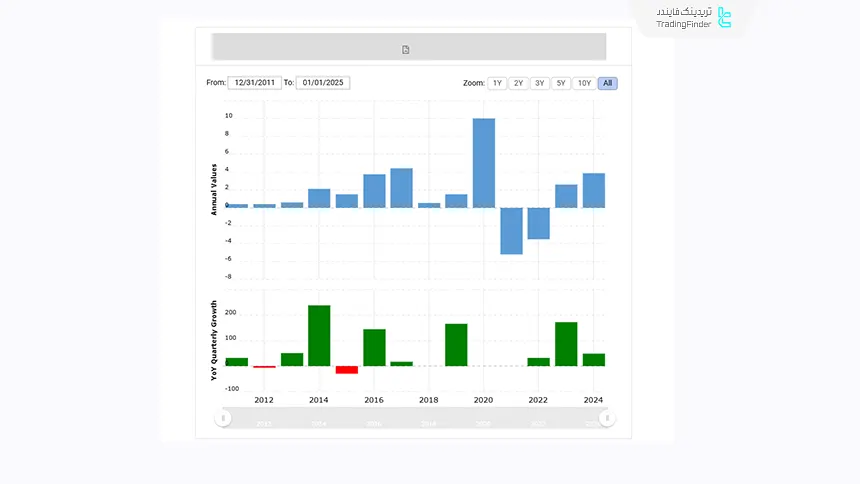Screen dimensions: 860x484
Task: Zoom the chart to 10Y
Action: pos(585,83)
